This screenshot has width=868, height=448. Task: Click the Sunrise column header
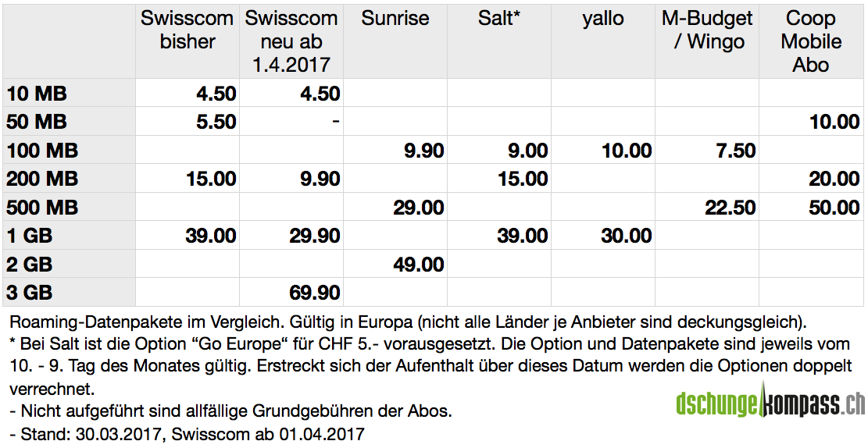395,19
